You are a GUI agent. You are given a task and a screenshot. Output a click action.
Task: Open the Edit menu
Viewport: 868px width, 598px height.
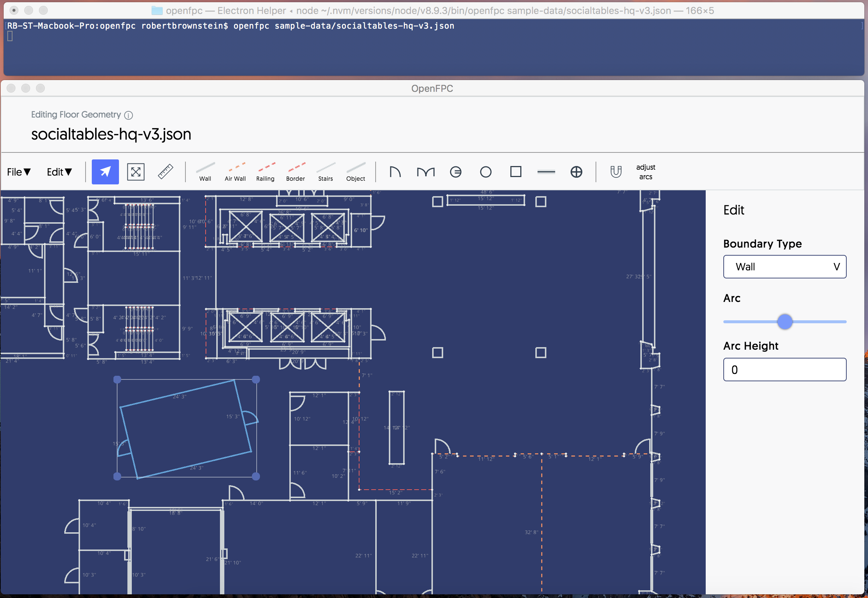point(59,172)
